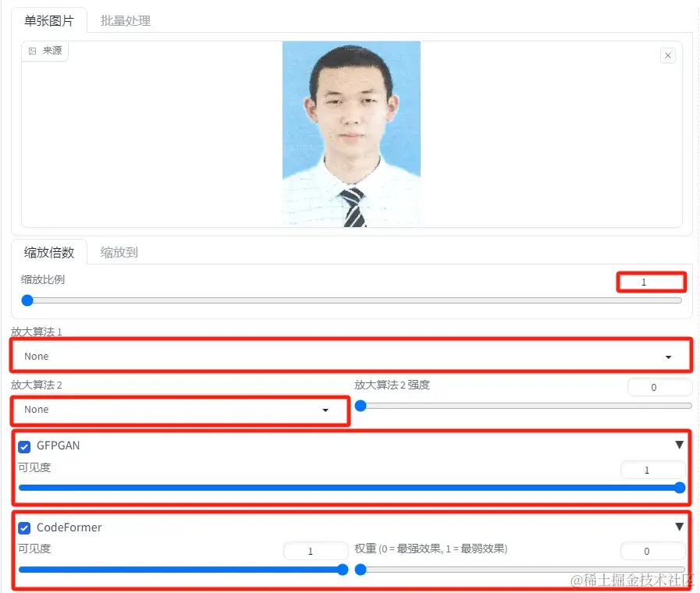Click the 放大算法 2 强度 value box

pos(659,386)
